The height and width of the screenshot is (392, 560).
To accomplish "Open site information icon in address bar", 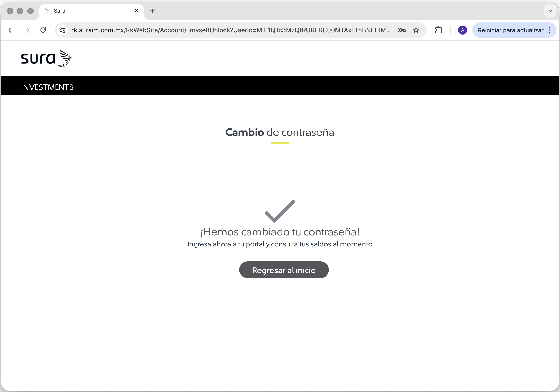I will coord(62,30).
